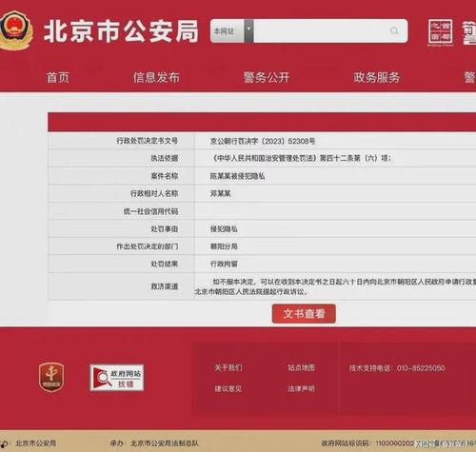Viewport: 476px width, 452px height.
Task: Open the 建议意见 footer link
Action: click(x=228, y=388)
